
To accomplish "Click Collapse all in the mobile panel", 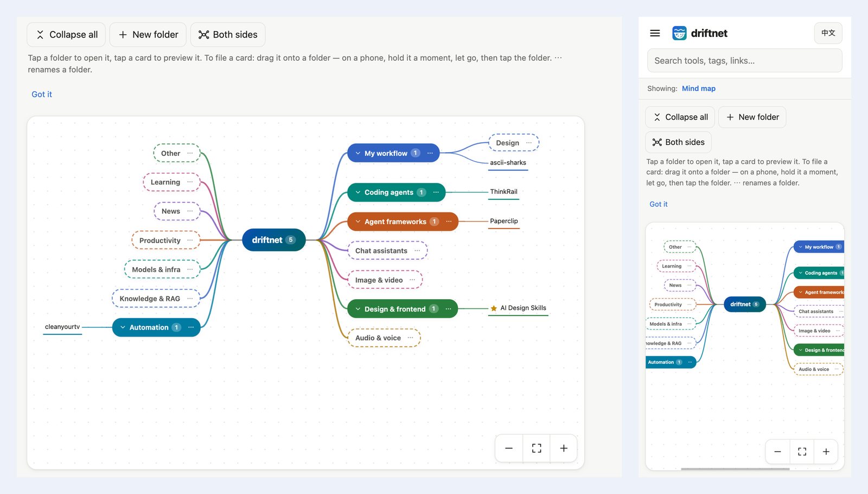I will click(x=680, y=117).
